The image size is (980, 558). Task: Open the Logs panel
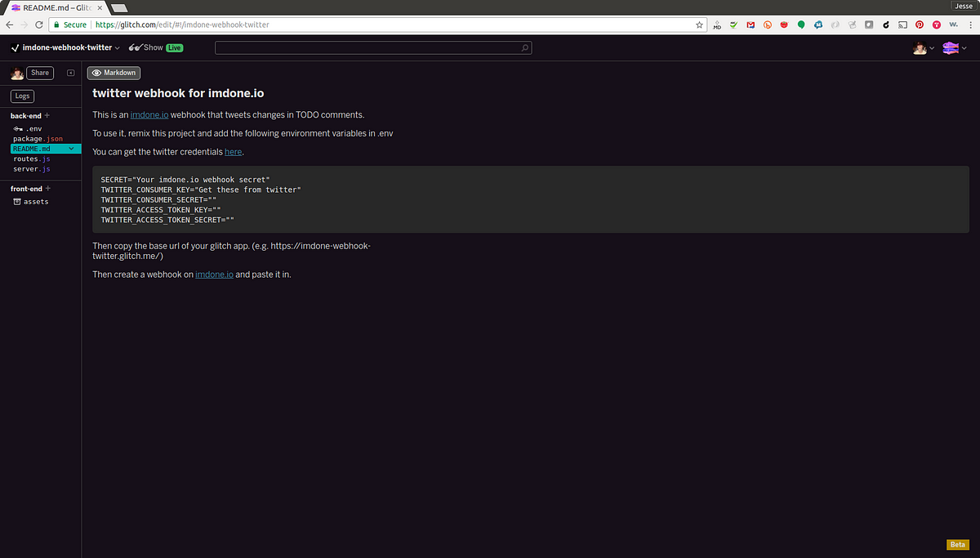click(22, 96)
